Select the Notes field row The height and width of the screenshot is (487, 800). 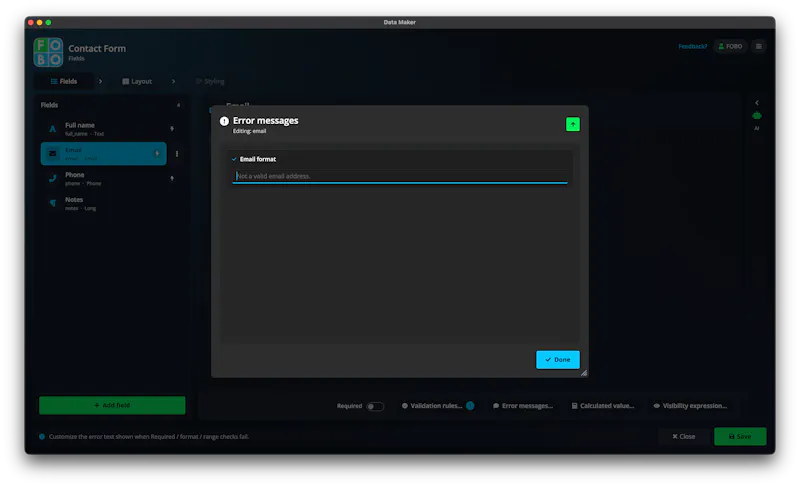click(104, 203)
